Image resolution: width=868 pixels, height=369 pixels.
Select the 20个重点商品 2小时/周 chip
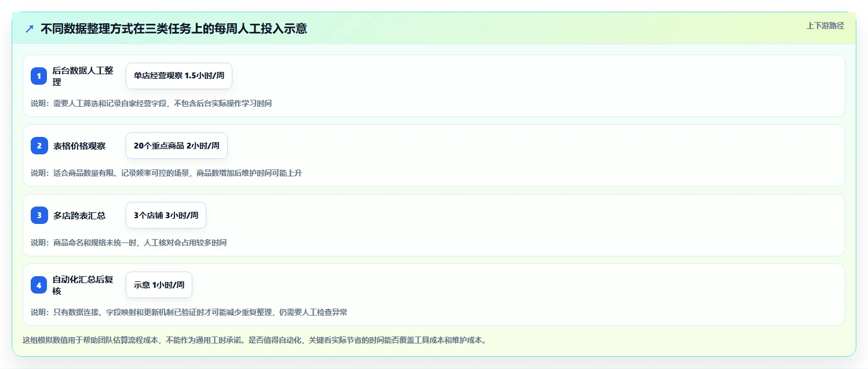coord(177,146)
